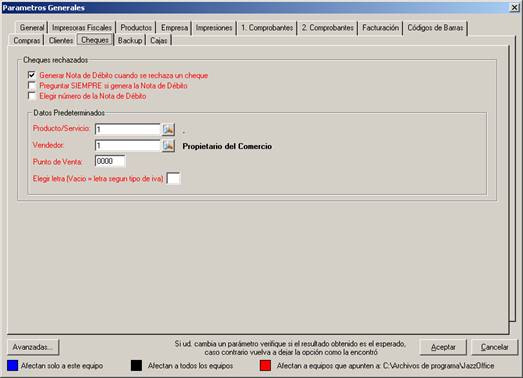This screenshot has height=378, width=523.
Task: Check Elegir número de la Nota de Débito
Action: 32,96
